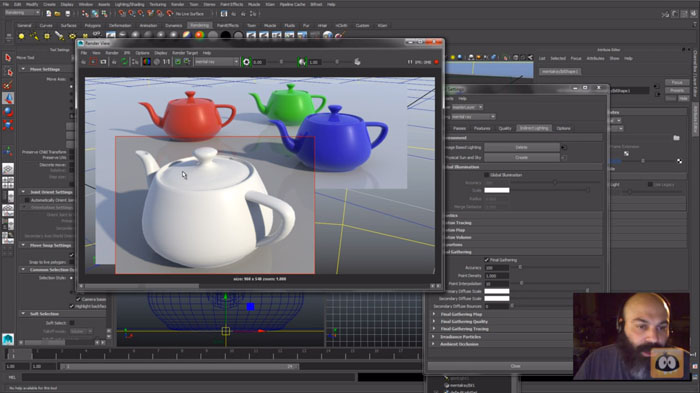Open IPR menu in Render View

(x=127, y=53)
